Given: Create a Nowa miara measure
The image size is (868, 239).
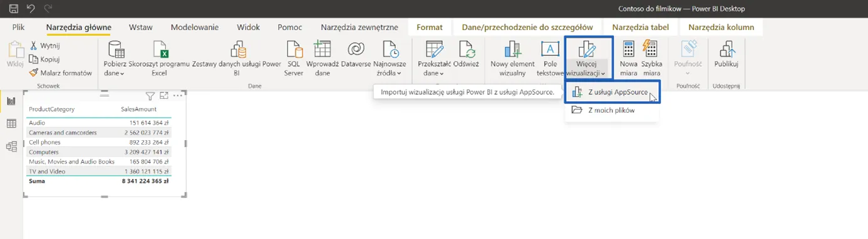Looking at the screenshot, I should [628, 59].
